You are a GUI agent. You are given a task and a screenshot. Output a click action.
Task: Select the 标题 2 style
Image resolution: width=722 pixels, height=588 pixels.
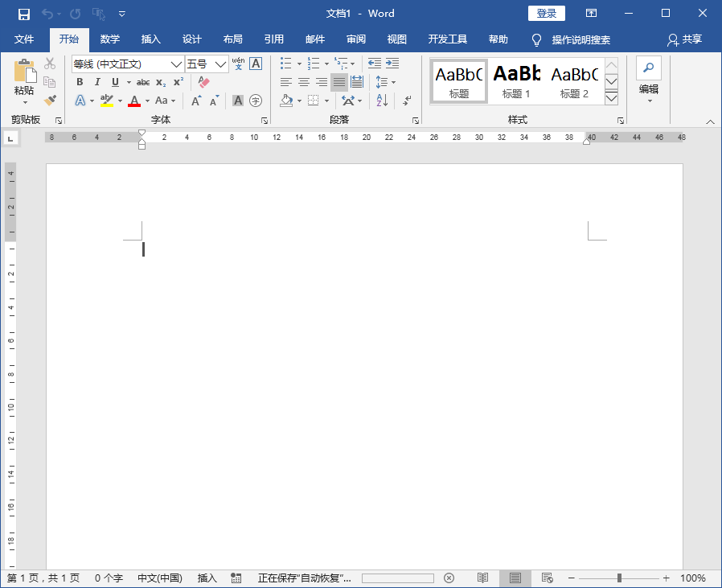[x=574, y=81]
